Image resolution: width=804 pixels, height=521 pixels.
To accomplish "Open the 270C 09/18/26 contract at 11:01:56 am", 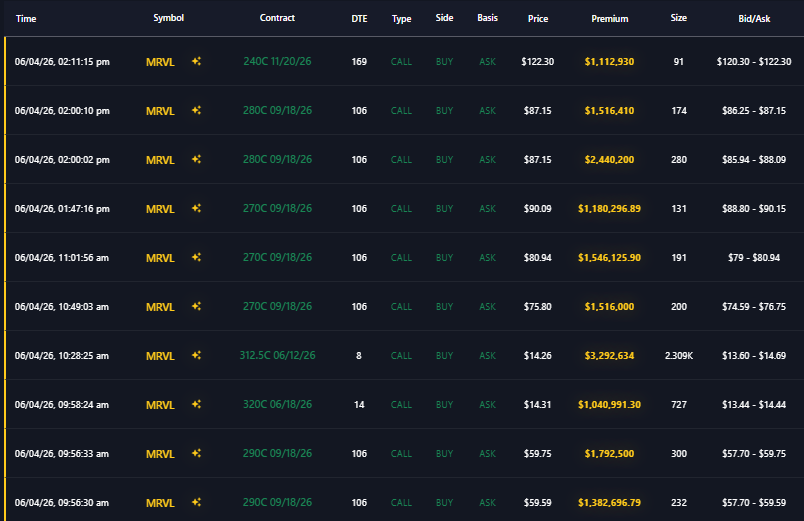I will [x=277, y=257].
